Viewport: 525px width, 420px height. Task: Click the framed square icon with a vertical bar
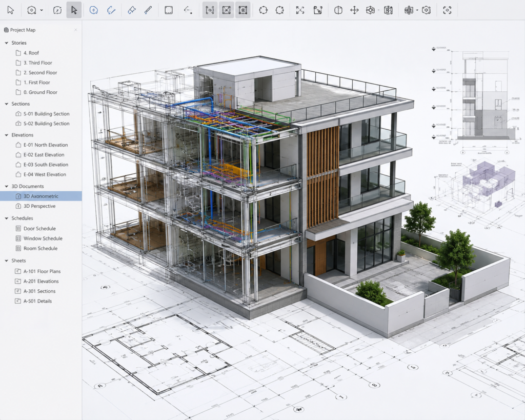point(388,10)
